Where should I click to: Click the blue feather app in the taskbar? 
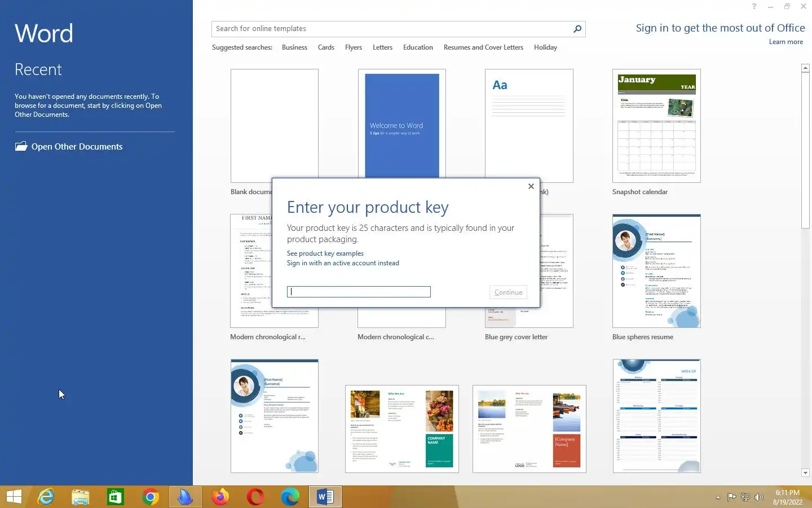coord(186,497)
